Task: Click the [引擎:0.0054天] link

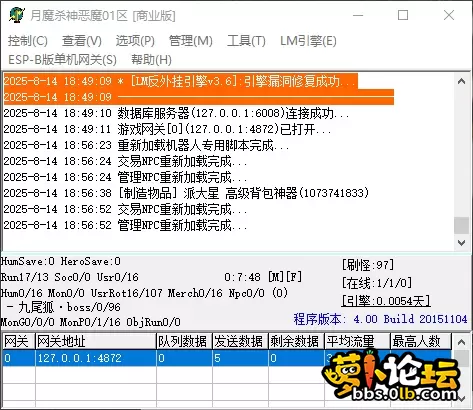Action: point(386,301)
